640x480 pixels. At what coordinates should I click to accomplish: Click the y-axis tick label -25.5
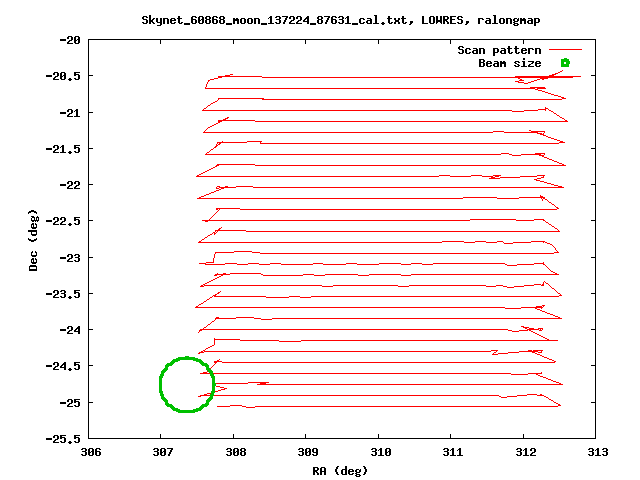pos(63,439)
